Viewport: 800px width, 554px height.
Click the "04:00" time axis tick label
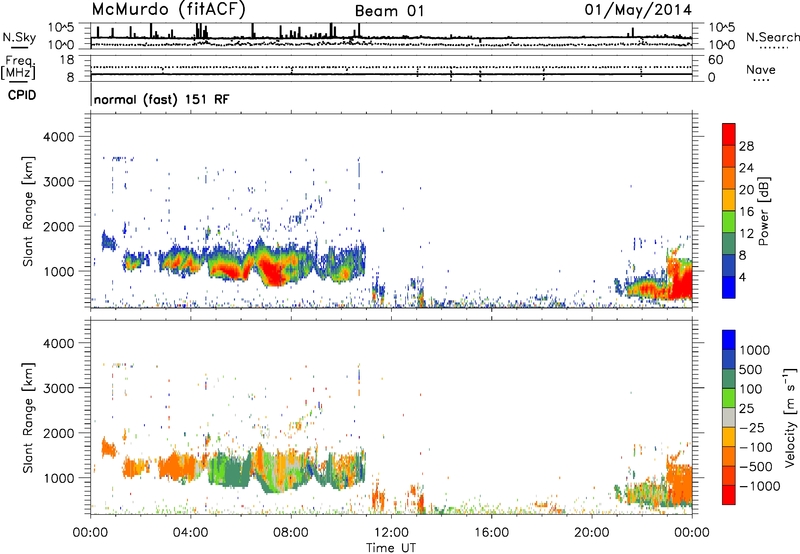(x=190, y=533)
